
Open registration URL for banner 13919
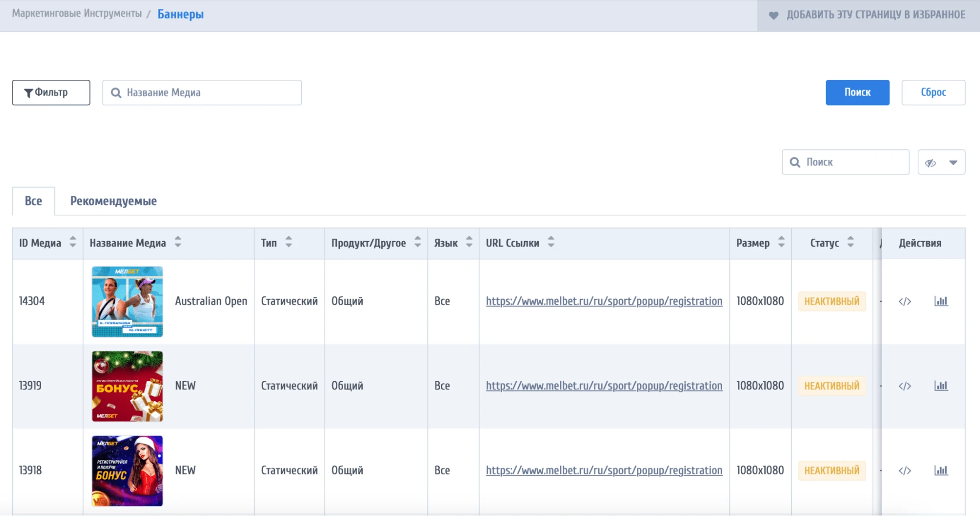(604, 386)
